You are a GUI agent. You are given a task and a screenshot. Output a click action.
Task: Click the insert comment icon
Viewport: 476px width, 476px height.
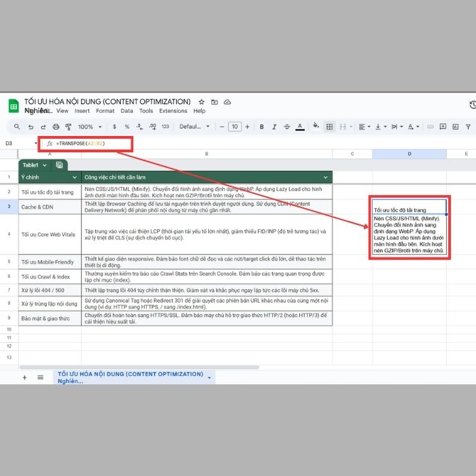click(x=443, y=126)
